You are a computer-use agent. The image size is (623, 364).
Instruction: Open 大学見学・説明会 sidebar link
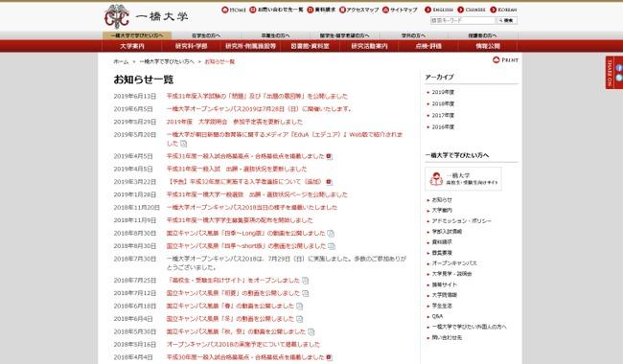[x=451, y=274]
